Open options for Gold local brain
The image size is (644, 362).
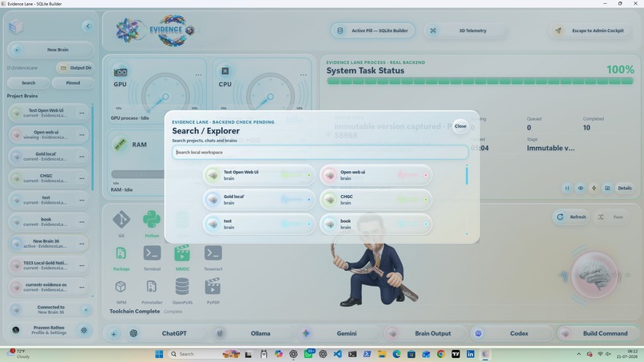pos(81,157)
